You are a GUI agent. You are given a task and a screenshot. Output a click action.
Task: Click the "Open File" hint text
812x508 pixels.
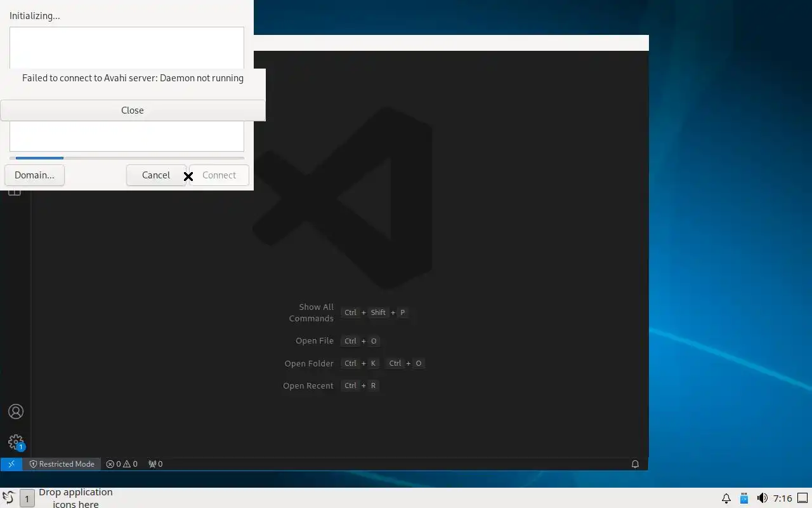(x=315, y=341)
